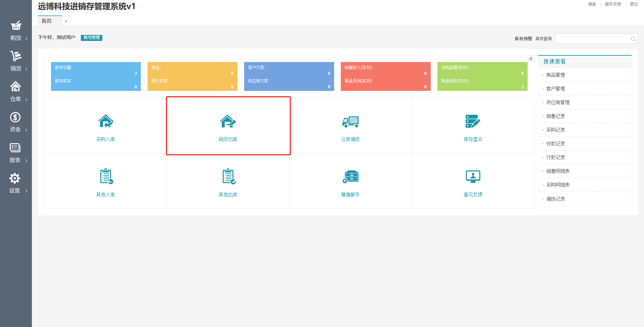Expand the 购货 sidebar menu
Viewport: 644px width, 327px height.
(16, 31)
